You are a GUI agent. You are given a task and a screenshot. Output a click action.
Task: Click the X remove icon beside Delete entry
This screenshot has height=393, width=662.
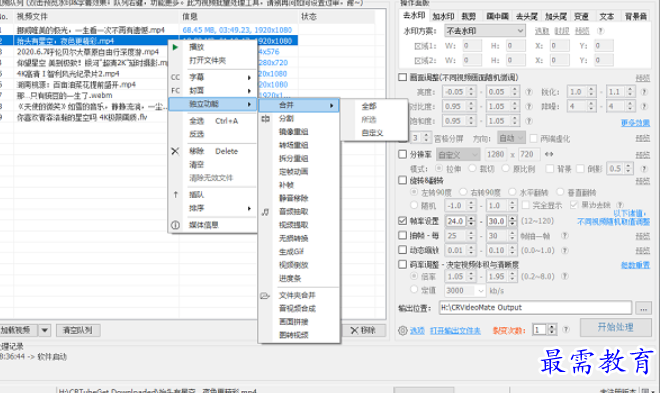click(175, 151)
